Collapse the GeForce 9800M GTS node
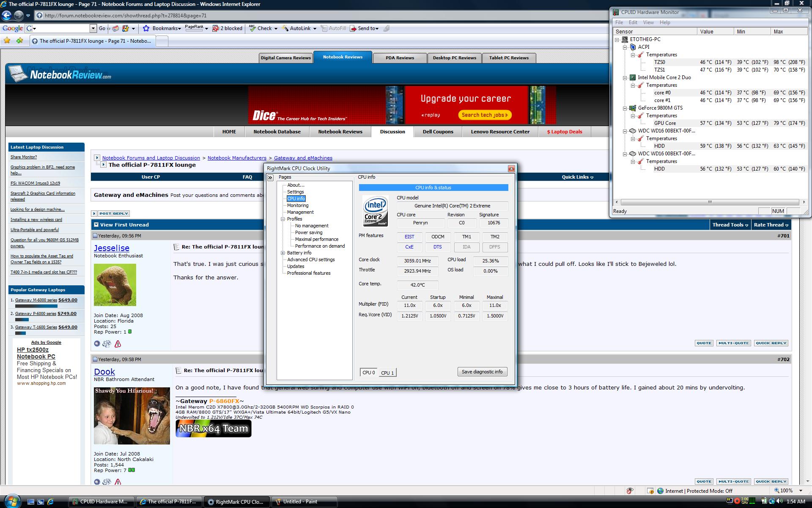This screenshot has height=508, width=812. click(625, 108)
